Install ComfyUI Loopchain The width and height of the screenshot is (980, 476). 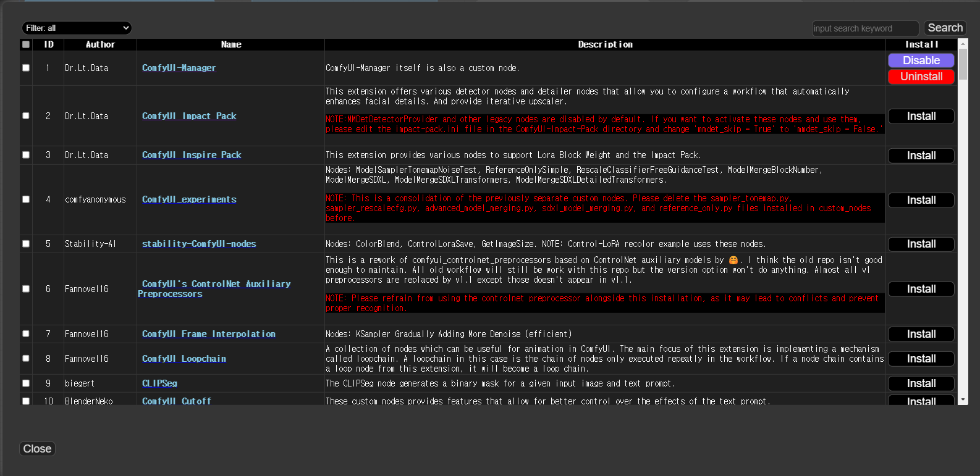click(x=921, y=359)
